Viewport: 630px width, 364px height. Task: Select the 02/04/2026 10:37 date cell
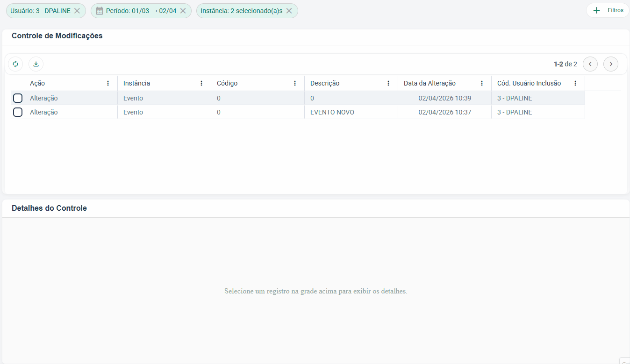(444, 112)
